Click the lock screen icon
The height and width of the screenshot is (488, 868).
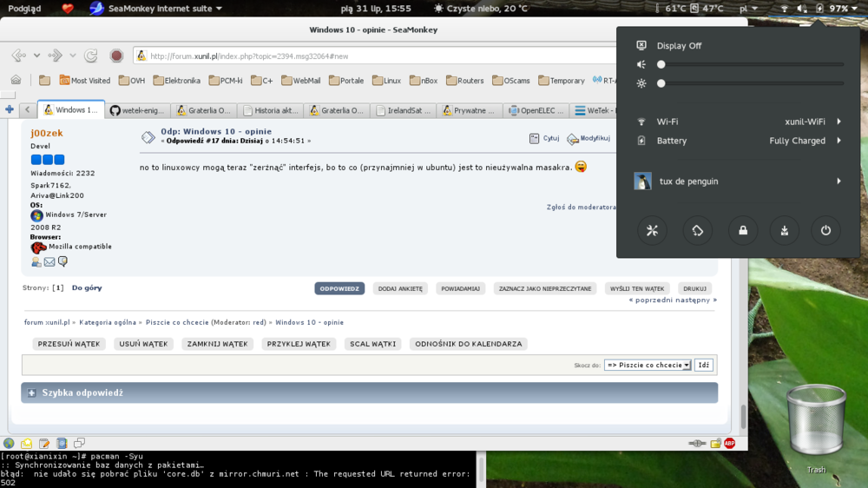(743, 230)
